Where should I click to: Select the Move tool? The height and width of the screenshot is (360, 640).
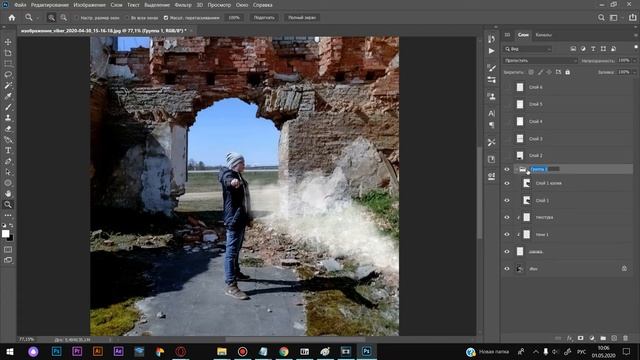8,42
